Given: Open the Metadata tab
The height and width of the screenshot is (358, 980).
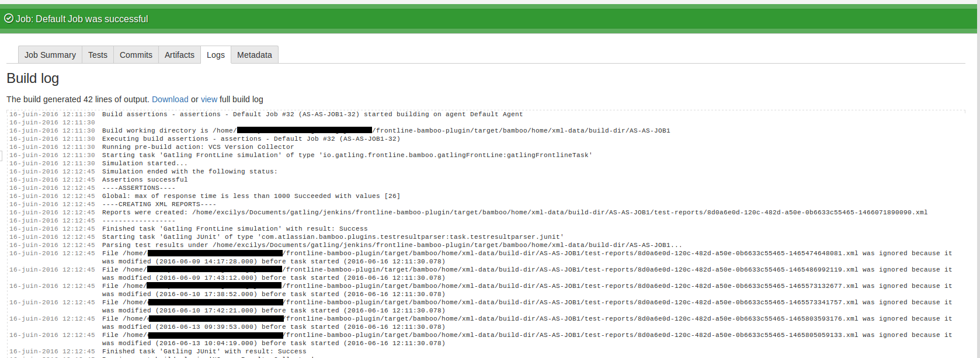Looking at the screenshot, I should [x=255, y=55].
